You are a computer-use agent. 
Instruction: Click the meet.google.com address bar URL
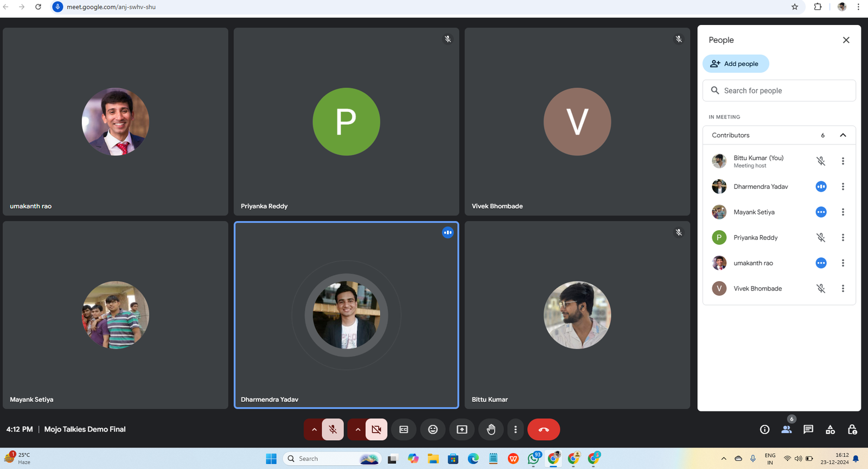coord(111,7)
